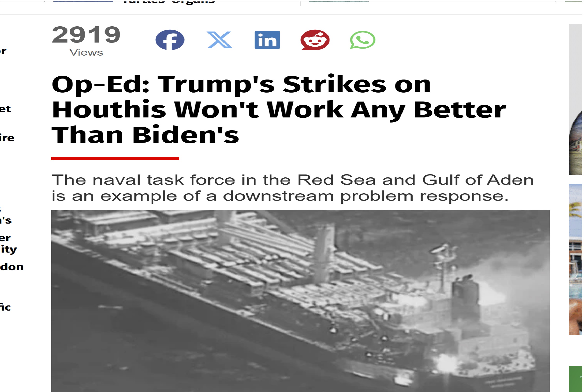The height and width of the screenshot is (392, 585).
Task: Click the red divider line under the headline
Action: [x=115, y=159]
